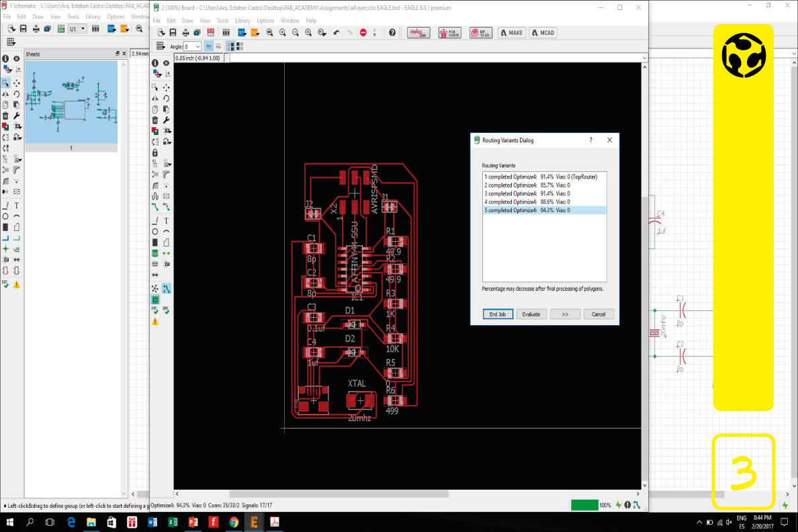Image resolution: width=798 pixels, height=532 pixels.
Task: Print the board layout
Action: click(186, 33)
